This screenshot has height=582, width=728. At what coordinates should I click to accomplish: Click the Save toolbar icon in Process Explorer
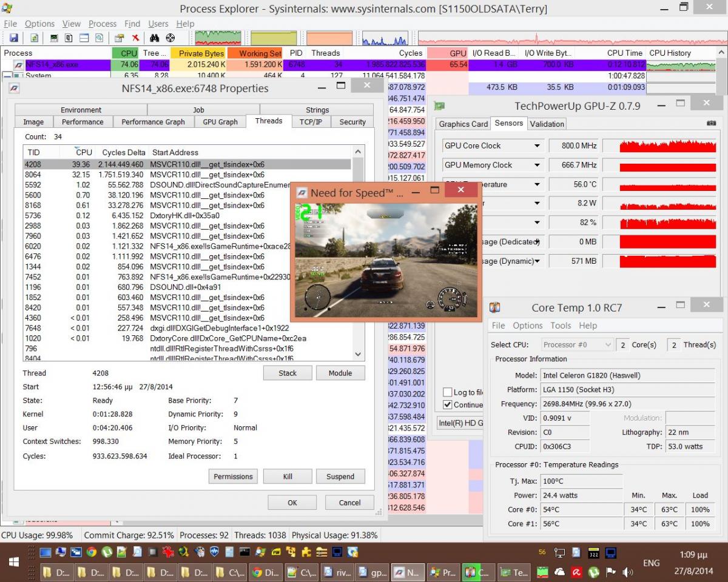tap(13, 38)
